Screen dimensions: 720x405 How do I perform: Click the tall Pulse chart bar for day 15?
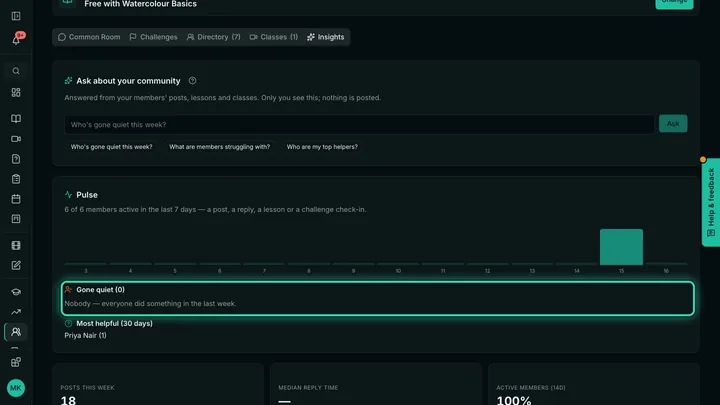(621, 247)
